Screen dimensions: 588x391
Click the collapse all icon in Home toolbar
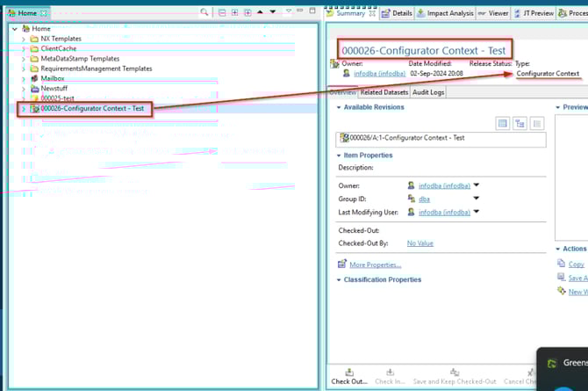(223, 12)
